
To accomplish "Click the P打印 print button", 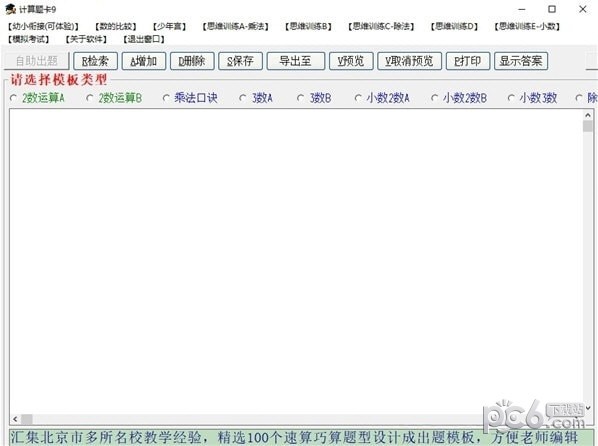I will (x=468, y=61).
